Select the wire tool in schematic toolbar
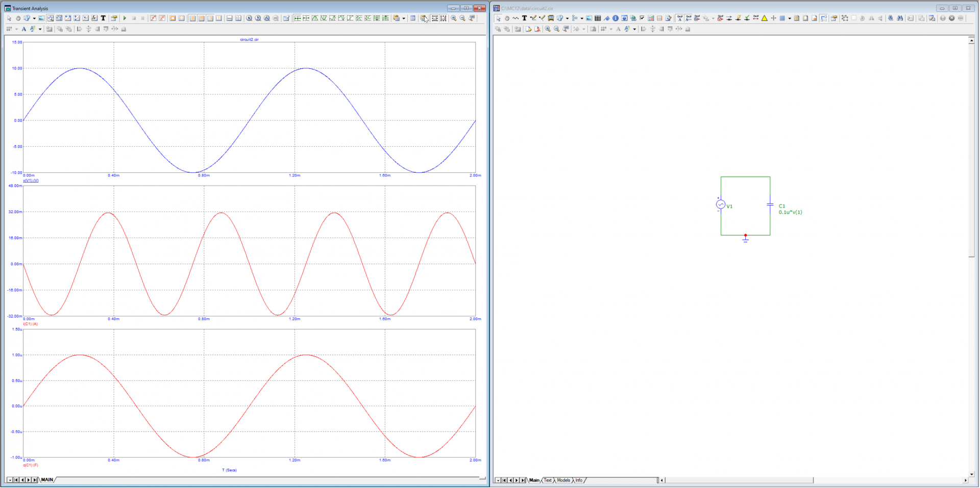The width and height of the screenshot is (980, 488). 533,18
